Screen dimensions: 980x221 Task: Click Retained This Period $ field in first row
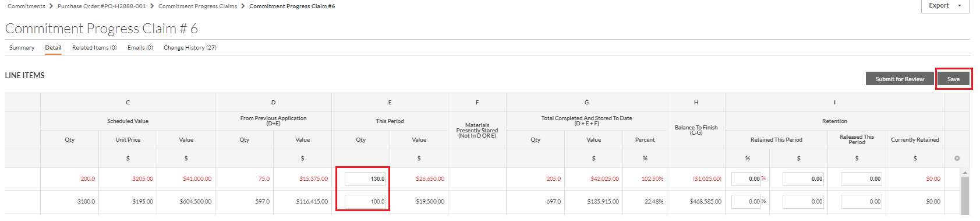click(803, 178)
